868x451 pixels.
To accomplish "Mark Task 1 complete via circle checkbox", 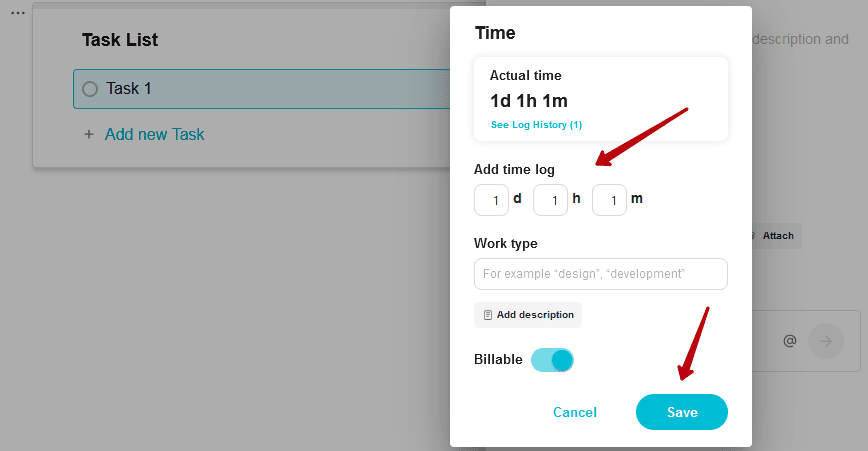I will [90, 89].
